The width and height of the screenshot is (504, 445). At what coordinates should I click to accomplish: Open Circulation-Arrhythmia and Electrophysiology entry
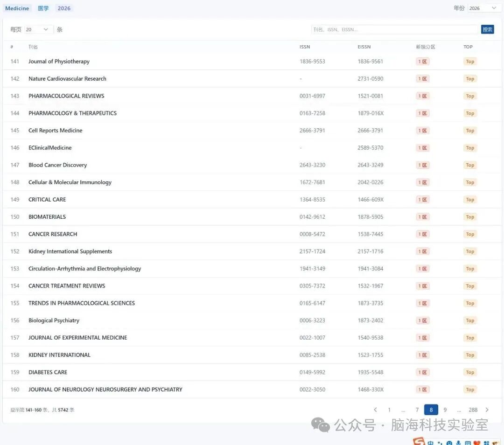84,269
